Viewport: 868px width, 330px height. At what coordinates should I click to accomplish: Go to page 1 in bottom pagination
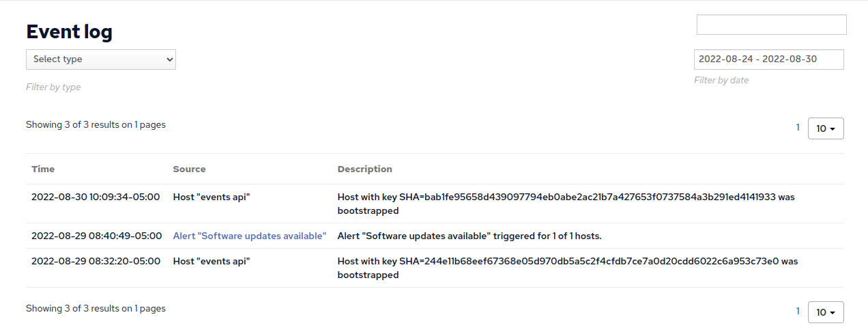point(798,311)
